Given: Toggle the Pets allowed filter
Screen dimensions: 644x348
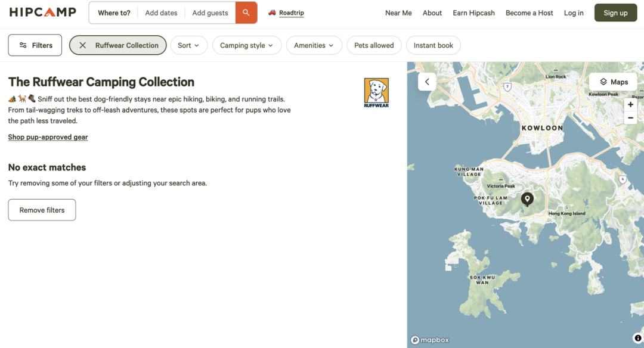Looking at the screenshot, I should (x=374, y=45).
